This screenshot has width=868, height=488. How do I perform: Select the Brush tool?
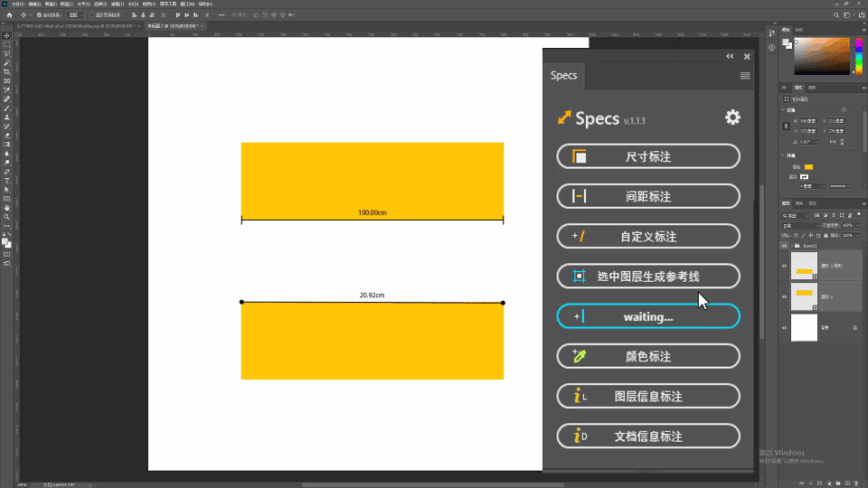click(6, 108)
